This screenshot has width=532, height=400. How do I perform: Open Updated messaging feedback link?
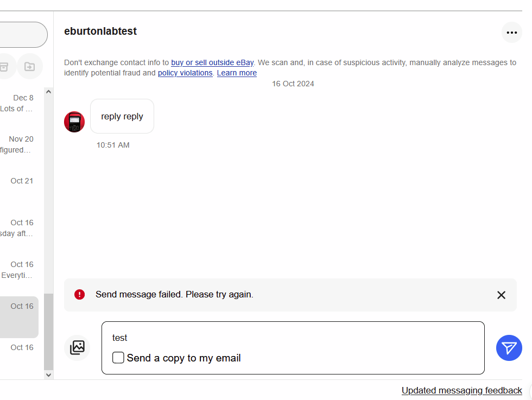coord(461,390)
